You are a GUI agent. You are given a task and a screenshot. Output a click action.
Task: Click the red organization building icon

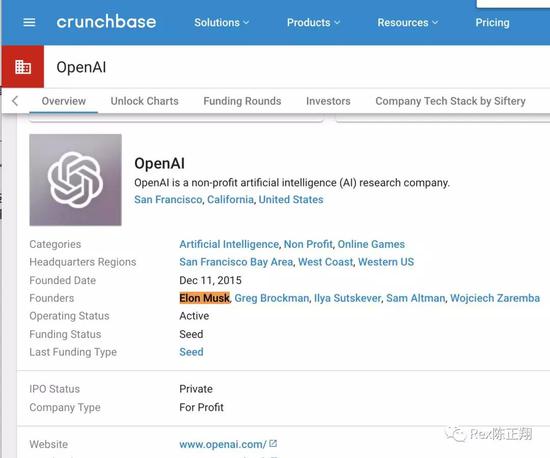23,67
